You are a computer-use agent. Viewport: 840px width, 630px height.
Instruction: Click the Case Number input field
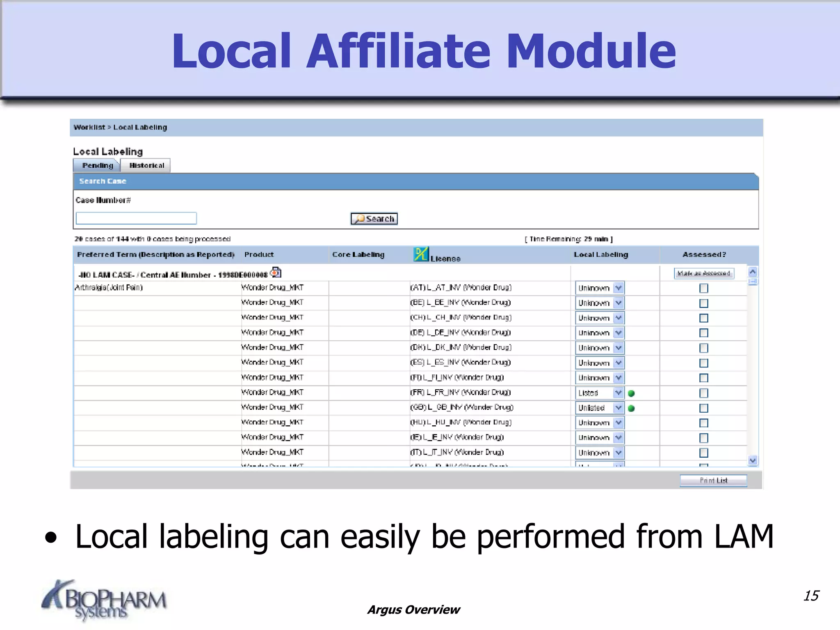coord(136,218)
